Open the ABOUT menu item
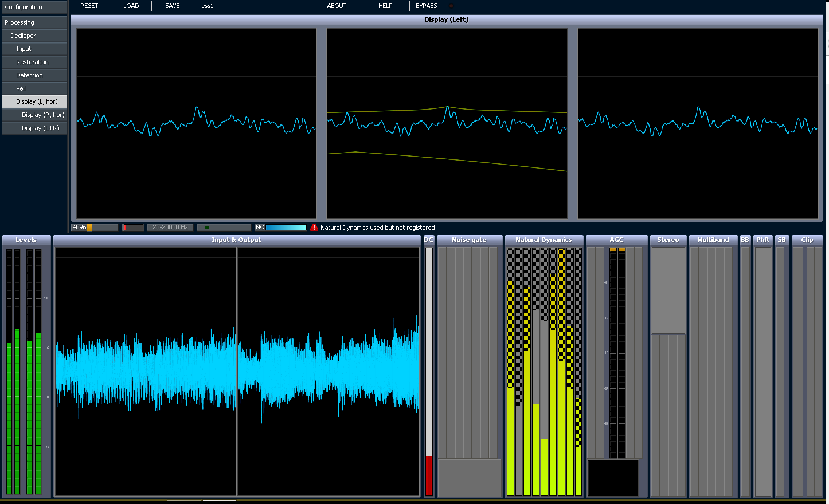The image size is (829, 504). click(x=337, y=6)
